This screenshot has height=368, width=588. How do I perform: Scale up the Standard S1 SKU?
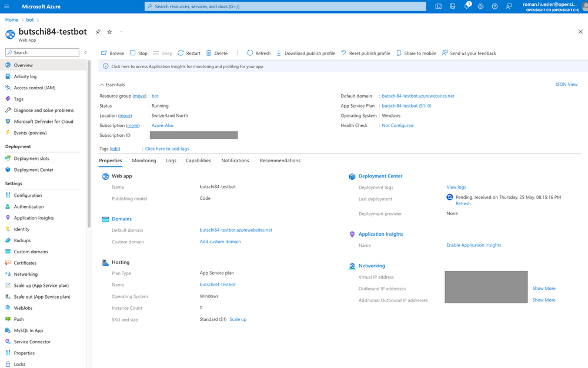[x=238, y=319]
